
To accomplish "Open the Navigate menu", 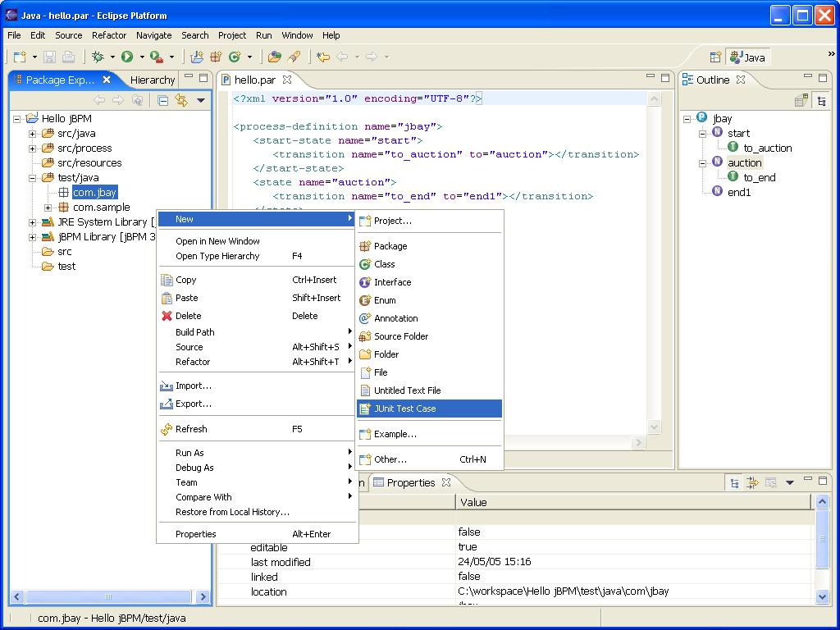I will pyautogui.click(x=153, y=35).
